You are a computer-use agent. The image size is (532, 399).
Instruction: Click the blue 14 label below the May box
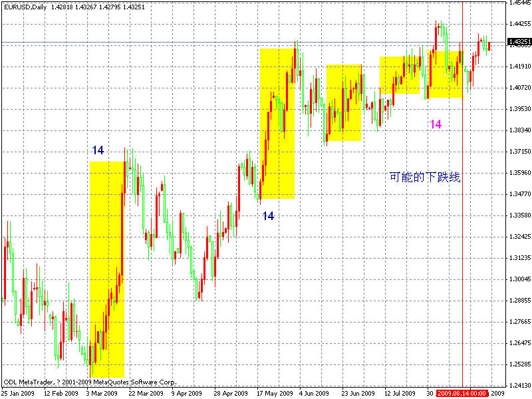pos(268,215)
